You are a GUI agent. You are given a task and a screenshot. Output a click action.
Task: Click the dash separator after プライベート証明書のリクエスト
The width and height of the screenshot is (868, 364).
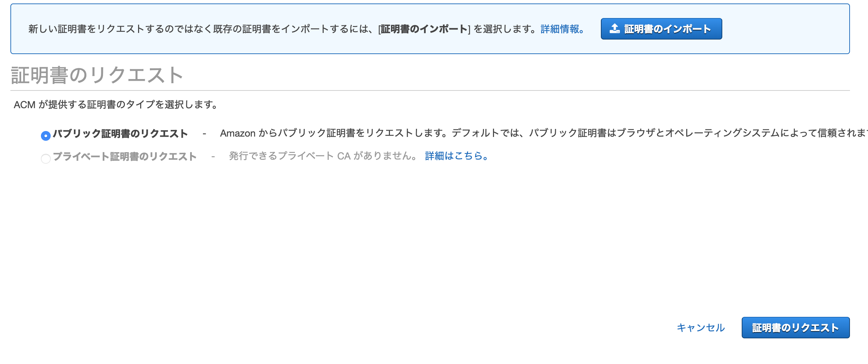point(213,157)
